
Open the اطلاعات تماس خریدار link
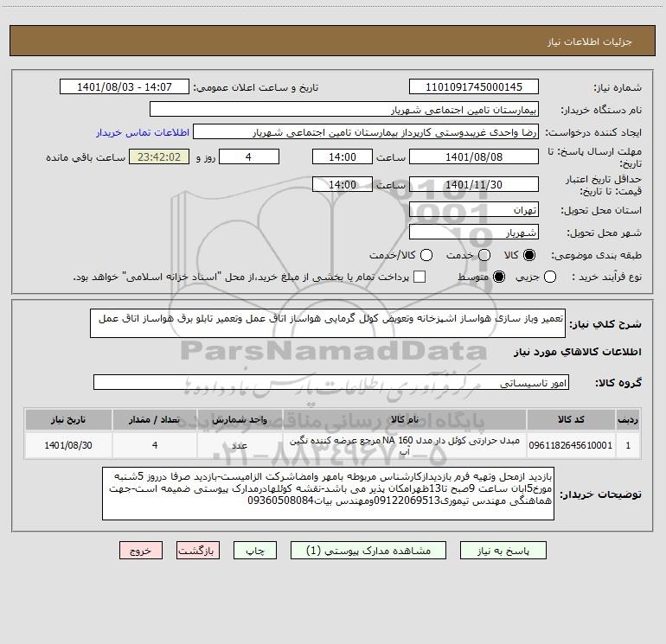(x=143, y=132)
